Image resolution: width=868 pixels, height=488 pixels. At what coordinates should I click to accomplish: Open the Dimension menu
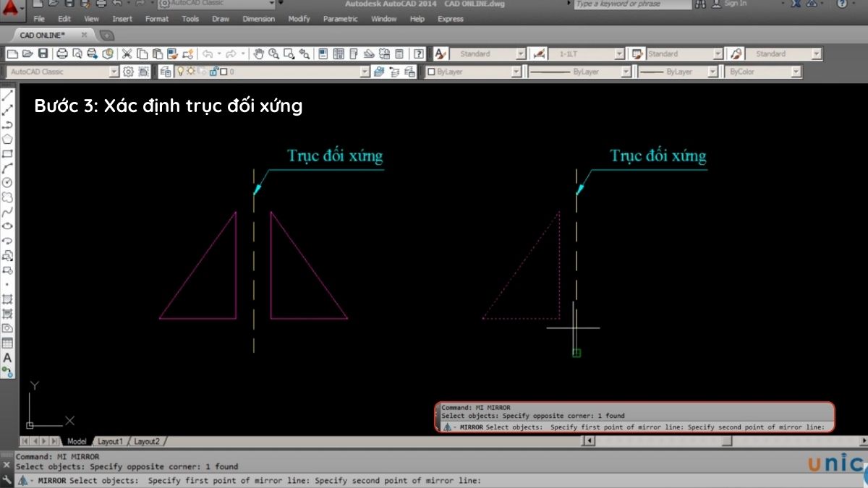click(x=259, y=19)
